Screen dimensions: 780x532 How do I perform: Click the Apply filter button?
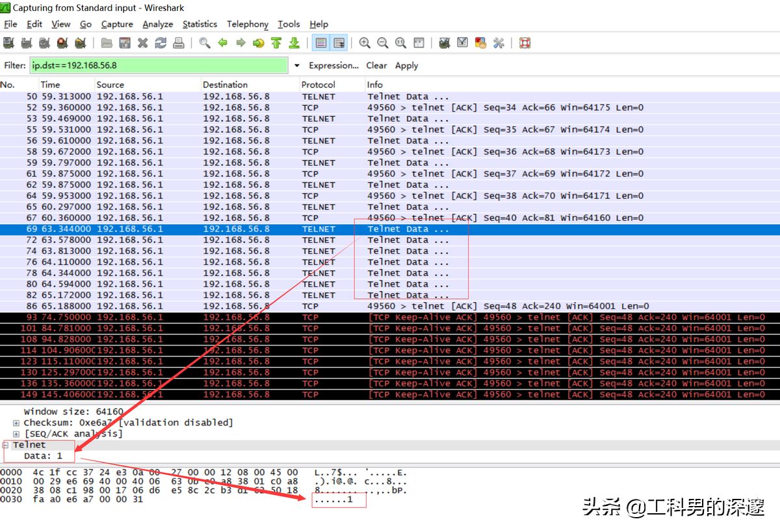406,66
